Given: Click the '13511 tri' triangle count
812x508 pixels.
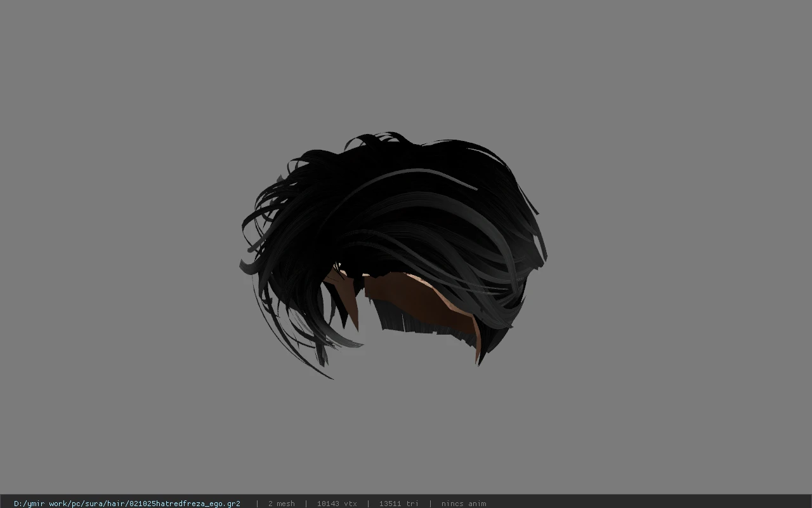Looking at the screenshot, I should 398,504.
